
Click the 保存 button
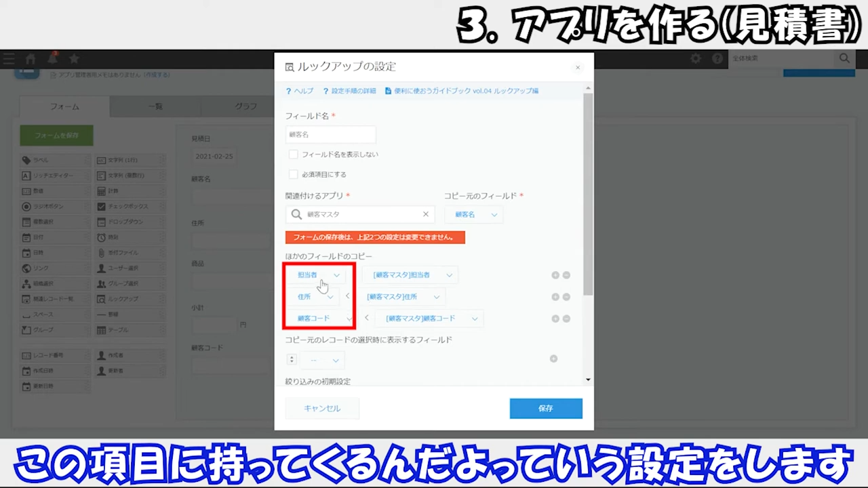pyautogui.click(x=546, y=409)
